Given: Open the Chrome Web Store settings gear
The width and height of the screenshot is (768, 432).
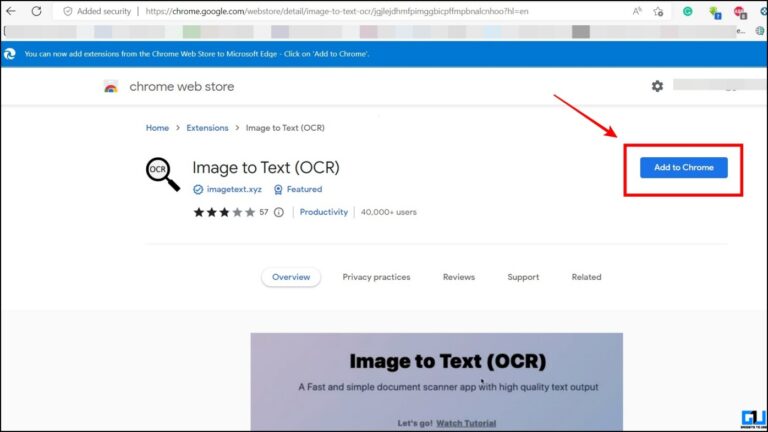Looking at the screenshot, I should coord(657,86).
